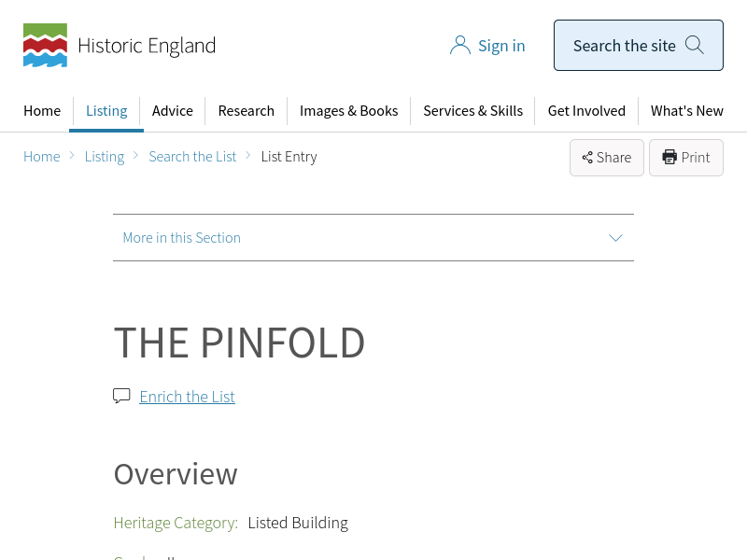This screenshot has height=560, width=747.
Task: Click the Home breadcrumb link
Action: (x=42, y=157)
